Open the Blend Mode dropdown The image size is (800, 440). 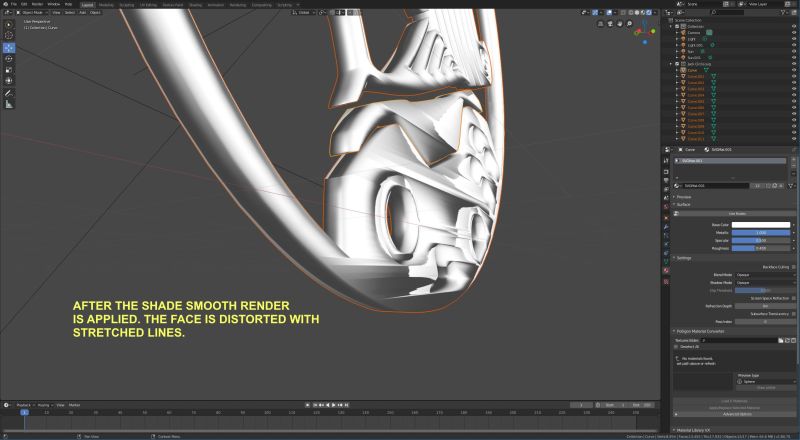pos(764,275)
